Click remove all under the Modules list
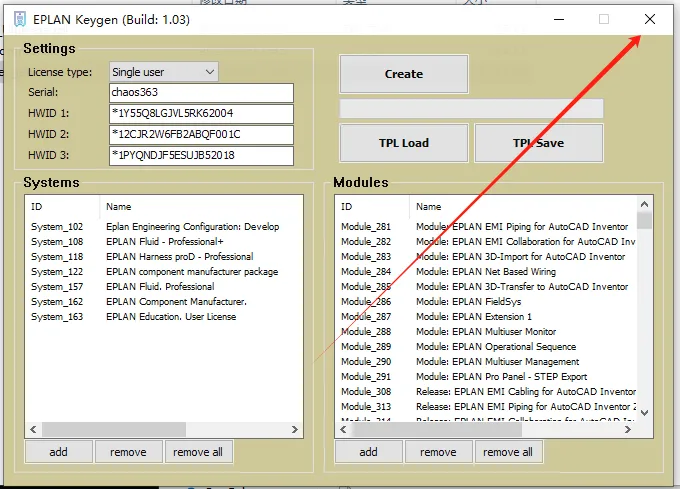 click(508, 452)
